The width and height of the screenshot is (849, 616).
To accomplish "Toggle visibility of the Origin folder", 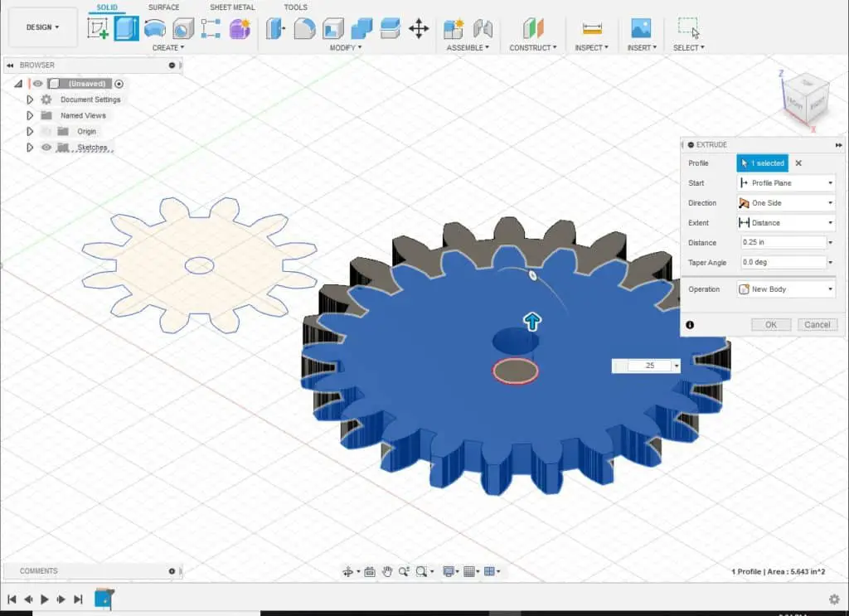I will [x=46, y=132].
